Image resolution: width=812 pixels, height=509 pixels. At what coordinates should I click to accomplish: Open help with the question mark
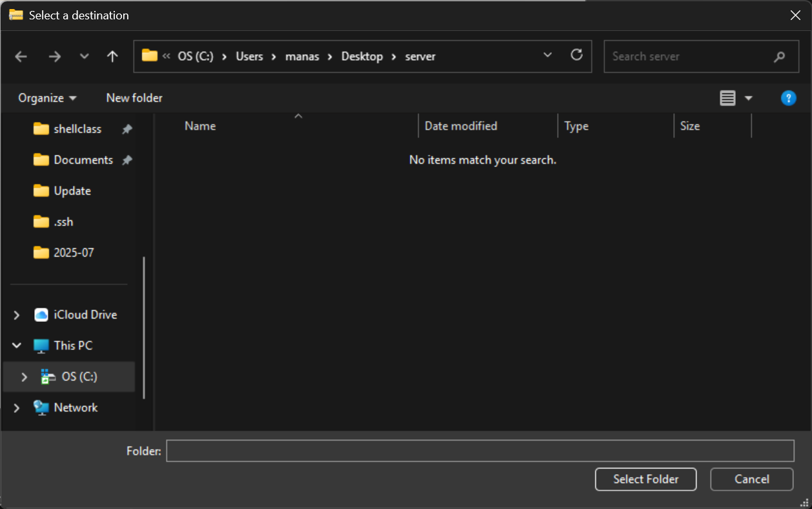[788, 98]
